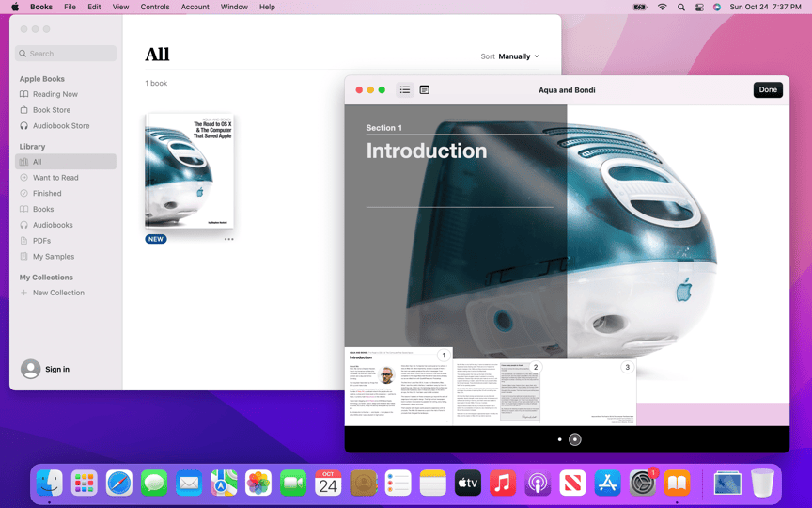Click the ringed page indicator dot

click(575, 439)
